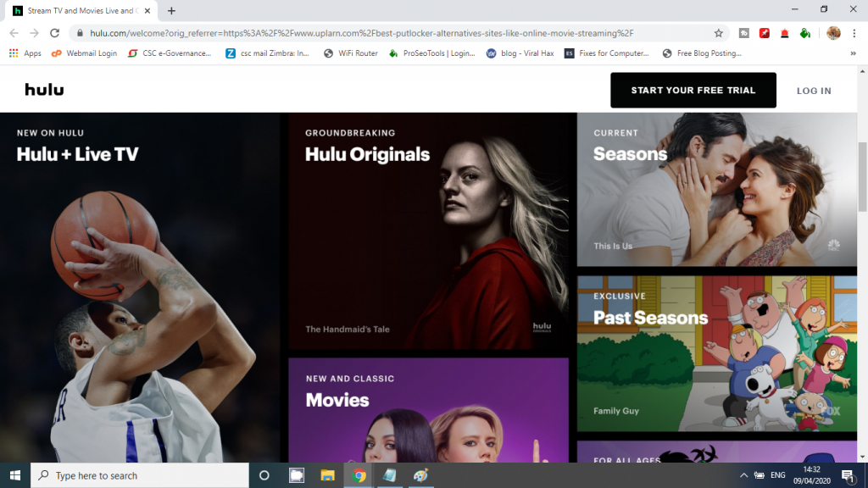Image resolution: width=868 pixels, height=488 pixels.
Task: Open Free Blog Posting bookmark
Action: (x=702, y=53)
